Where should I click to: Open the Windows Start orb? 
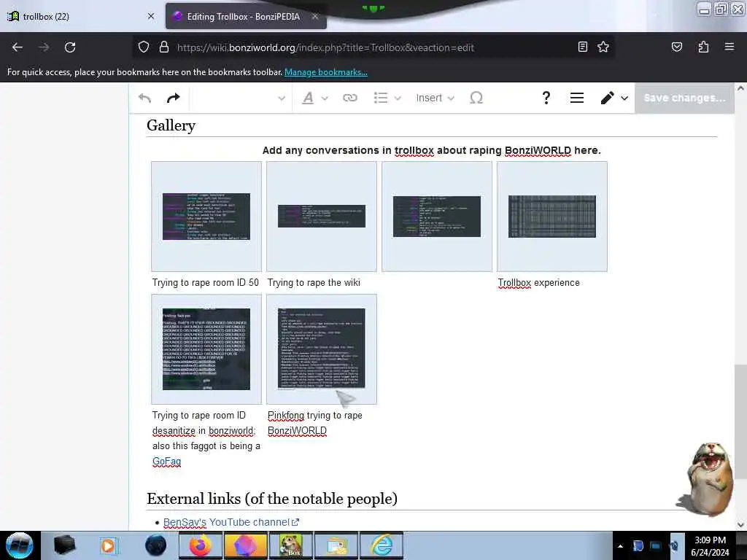(x=20, y=545)
